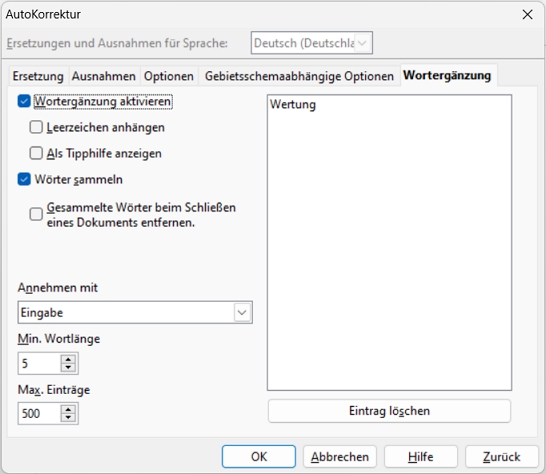Screen dimensions: 546x474
Task: Confirm the dialog with OK
Action: tap(259, 457)
